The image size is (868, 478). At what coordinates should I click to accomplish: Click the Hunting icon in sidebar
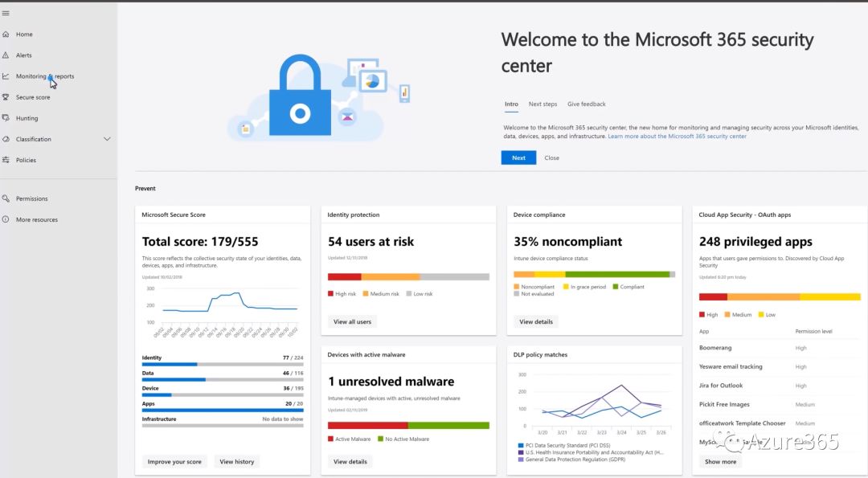coord(6,118)
